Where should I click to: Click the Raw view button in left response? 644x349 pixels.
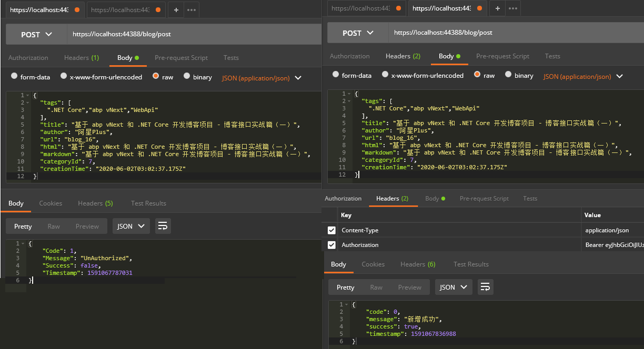click(54, 226)
